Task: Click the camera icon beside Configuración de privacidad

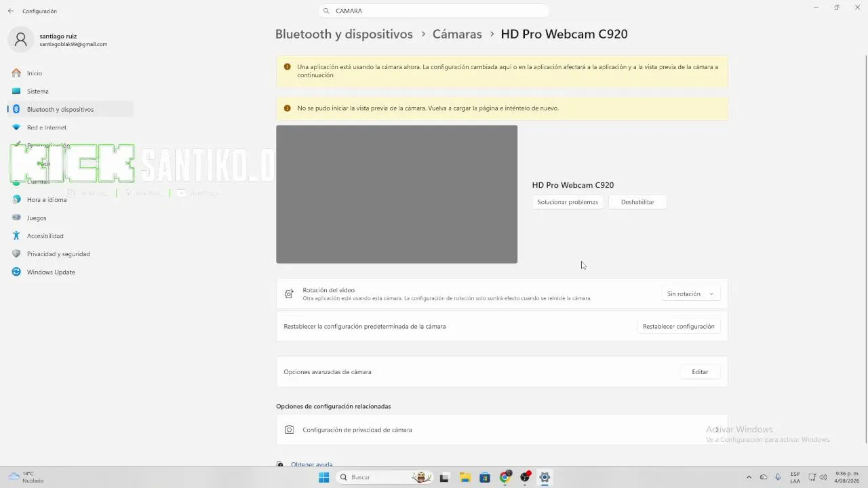Action: pos(290,430)
